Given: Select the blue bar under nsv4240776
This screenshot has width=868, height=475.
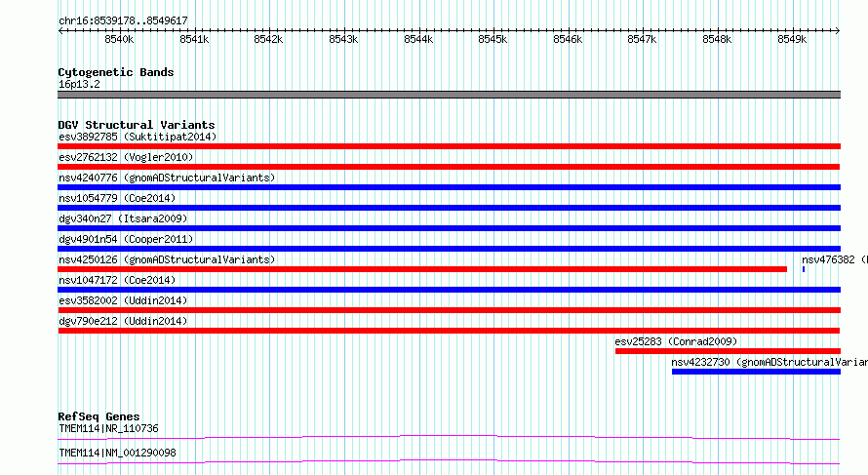Looking at the screenshot, I should click(449, 187).
